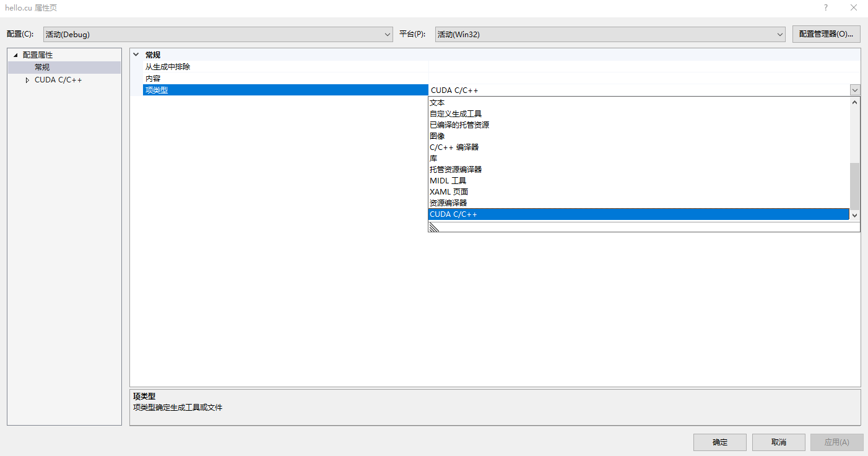Click the 配置管理器(O)... button
This screenshot has width=868, height=456.
click(827, 34)
